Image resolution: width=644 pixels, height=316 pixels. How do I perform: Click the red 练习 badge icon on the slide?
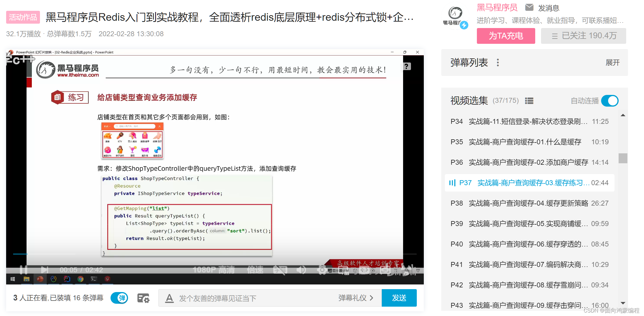click(57, 97)
